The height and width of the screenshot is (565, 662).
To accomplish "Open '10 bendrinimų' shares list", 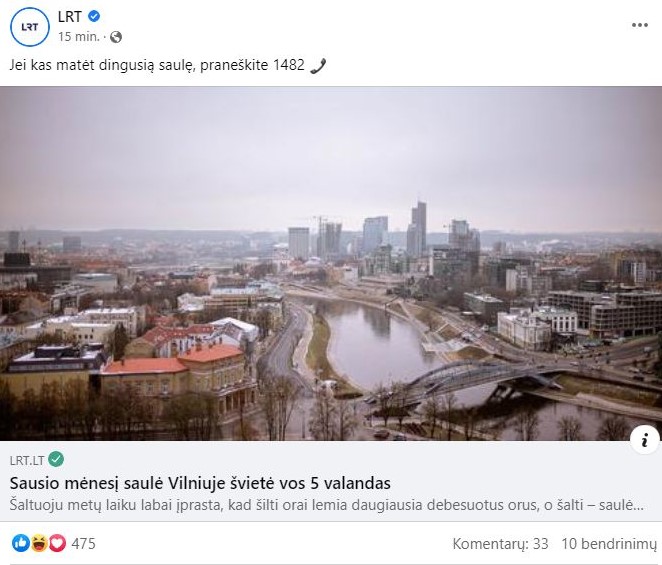I will coord(608,544).
